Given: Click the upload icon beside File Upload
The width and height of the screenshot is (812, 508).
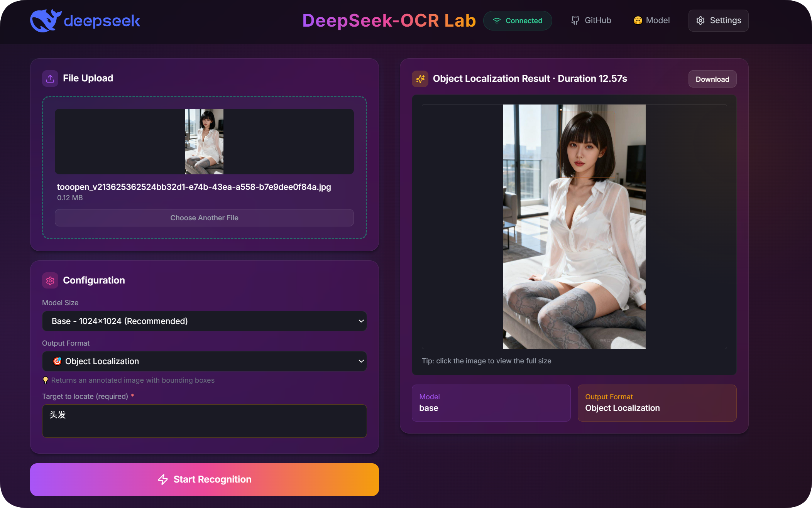Looking at the screenshot, I should click(50, 78).
